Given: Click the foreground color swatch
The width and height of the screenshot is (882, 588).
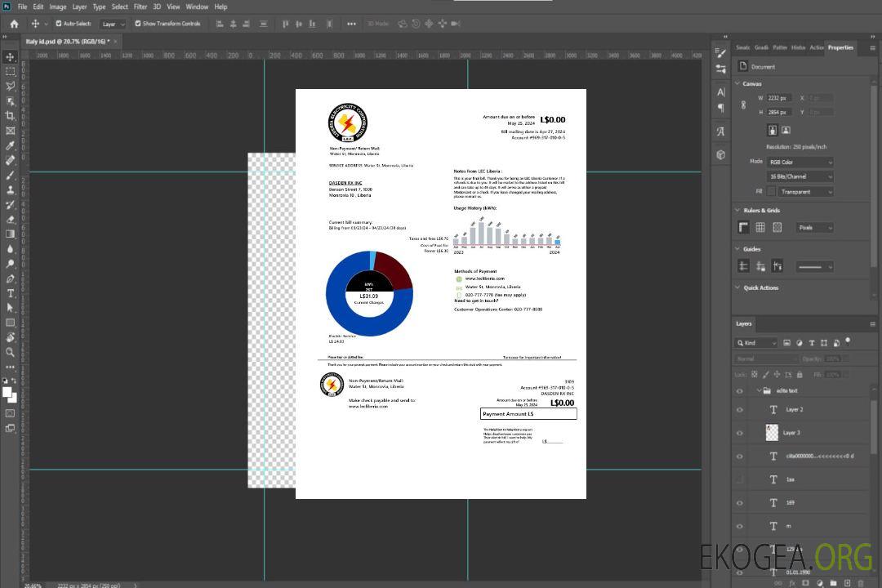Looking at the screenshot, I should pyautogui.click(x=7, y=392).
